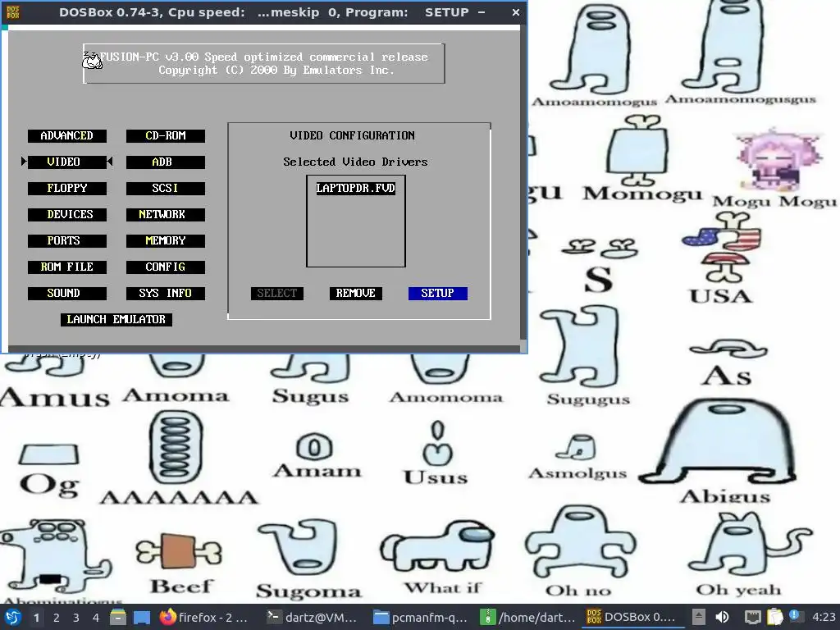The image size is (840, 630).
Task: Click the greyed SELECT driver button
Action: click(277, 294)
